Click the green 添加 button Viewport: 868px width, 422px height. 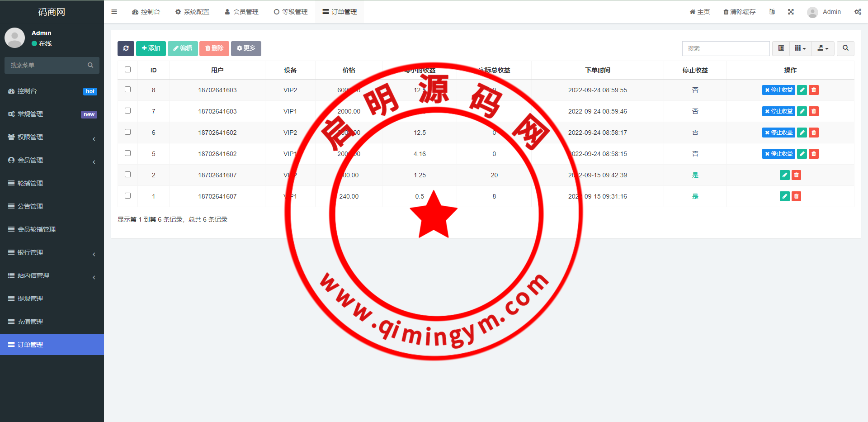click(151, 48)
